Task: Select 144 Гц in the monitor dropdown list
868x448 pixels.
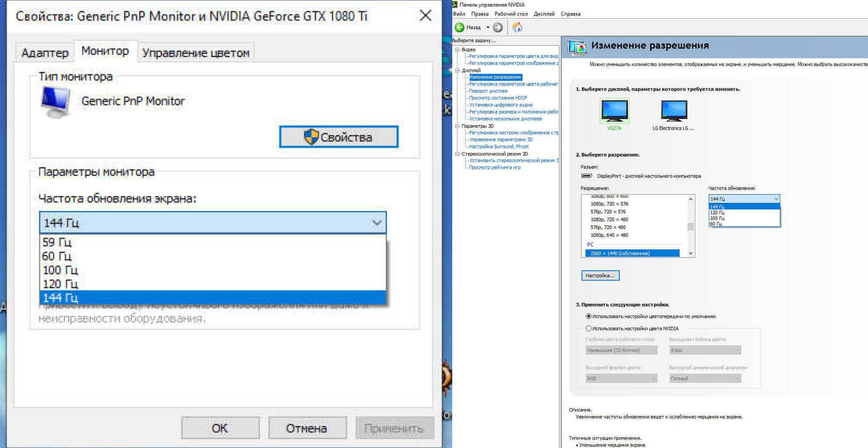Action: pos(213,297)
